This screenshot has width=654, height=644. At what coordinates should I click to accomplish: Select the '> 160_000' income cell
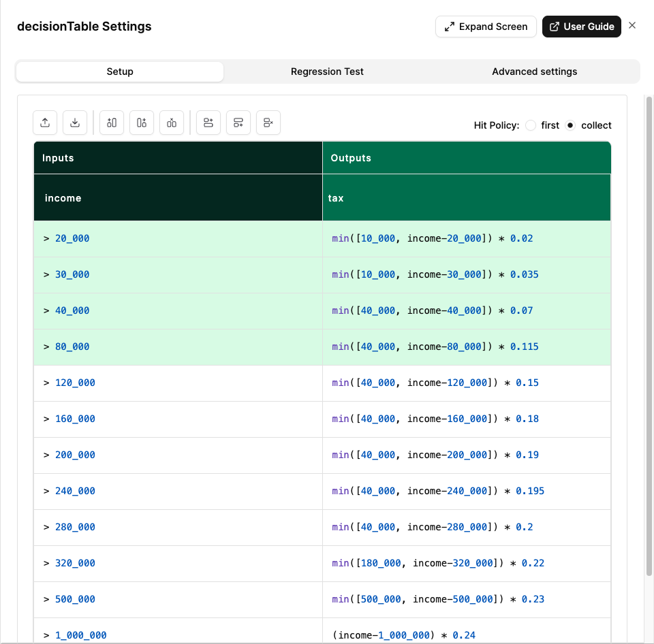pyautogui.click(x=178, y=419)
